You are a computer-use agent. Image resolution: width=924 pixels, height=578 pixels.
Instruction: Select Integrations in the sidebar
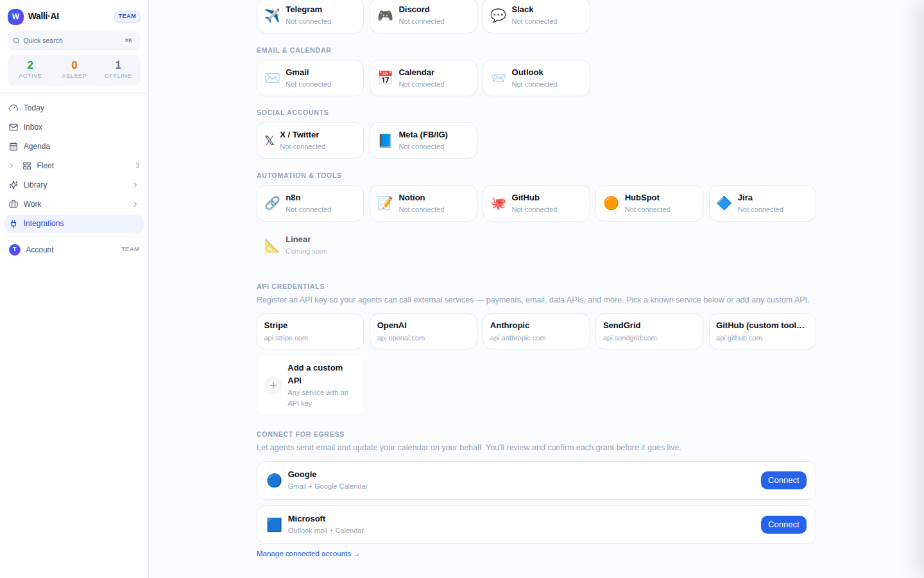coord(74,223)
